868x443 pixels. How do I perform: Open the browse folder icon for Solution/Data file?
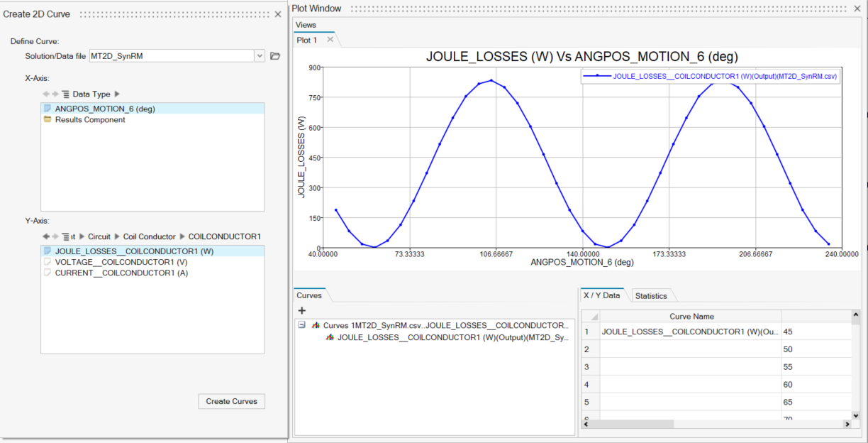275,56
